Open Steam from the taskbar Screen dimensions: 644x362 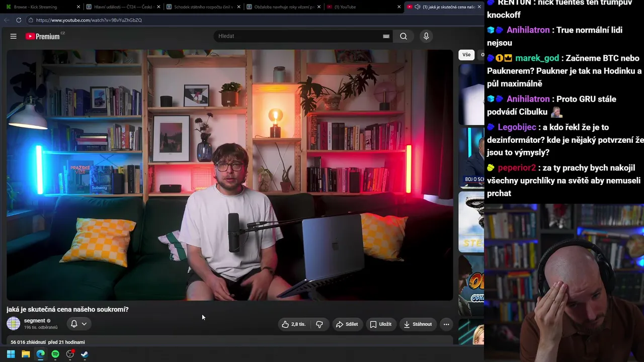[85, 354]
